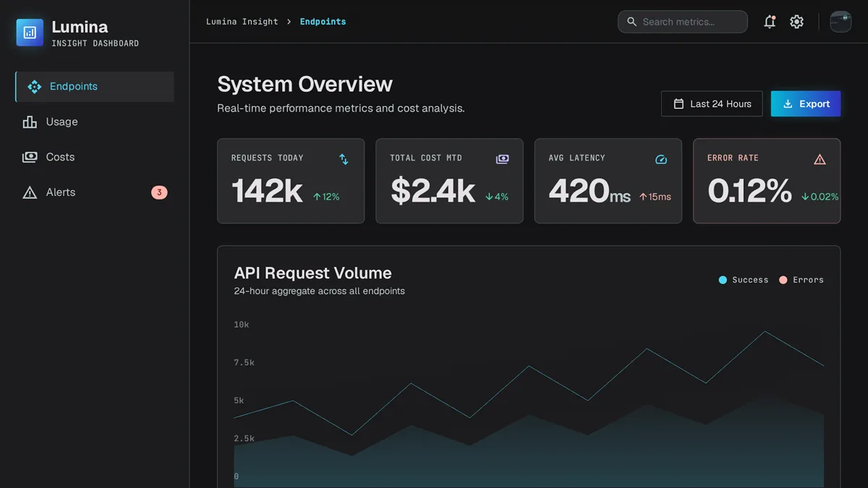This screenshot has height=488, width=868.
Task: Open the Last 24 Hours range selector
Action: [x=712, y=104]
